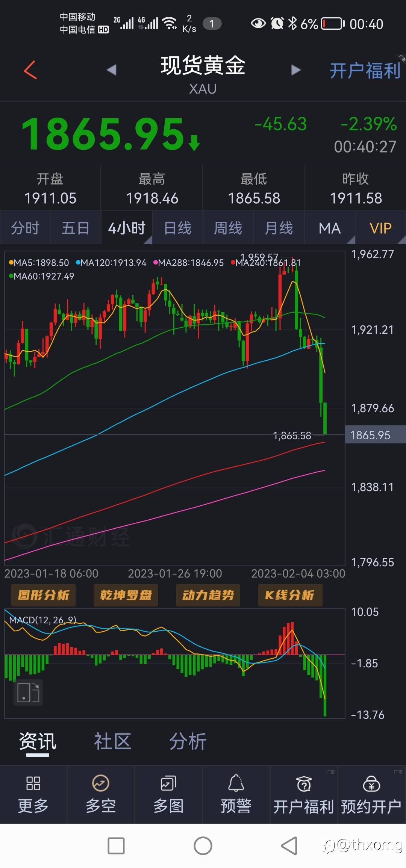Click the 1,865.58 low marker on chart
This screenshot has width=406, height=868.
click(292, 436)
